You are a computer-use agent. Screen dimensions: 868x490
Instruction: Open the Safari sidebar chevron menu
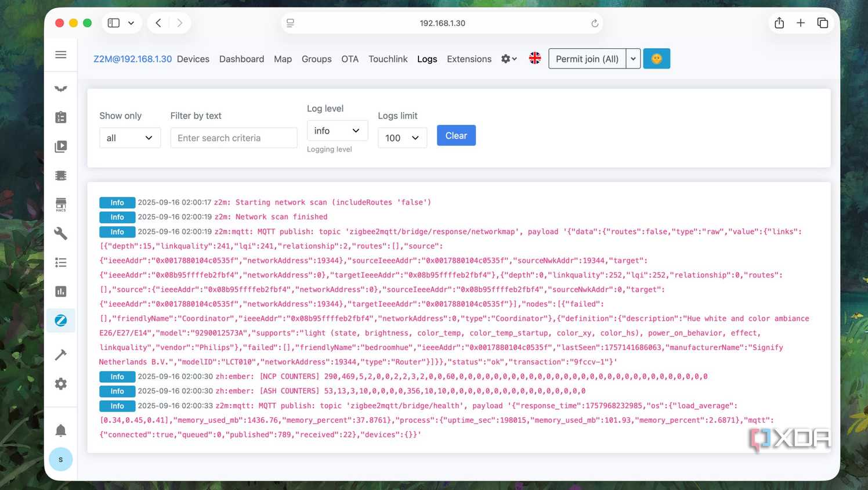131,23
